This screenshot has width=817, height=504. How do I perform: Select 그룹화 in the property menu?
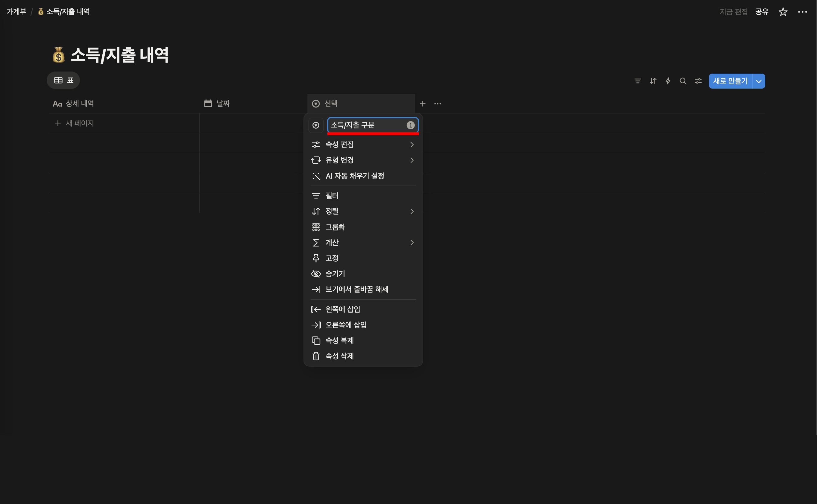coord(335,227)
